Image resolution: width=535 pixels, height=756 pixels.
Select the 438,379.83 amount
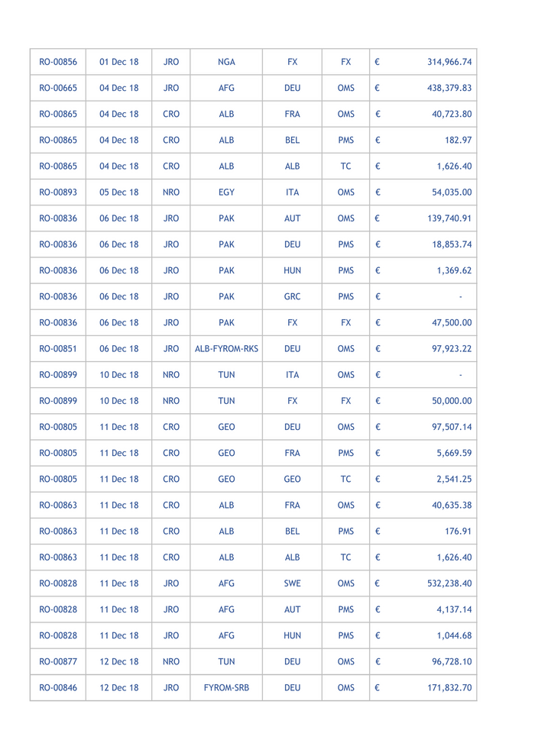[x=449, y=88]
